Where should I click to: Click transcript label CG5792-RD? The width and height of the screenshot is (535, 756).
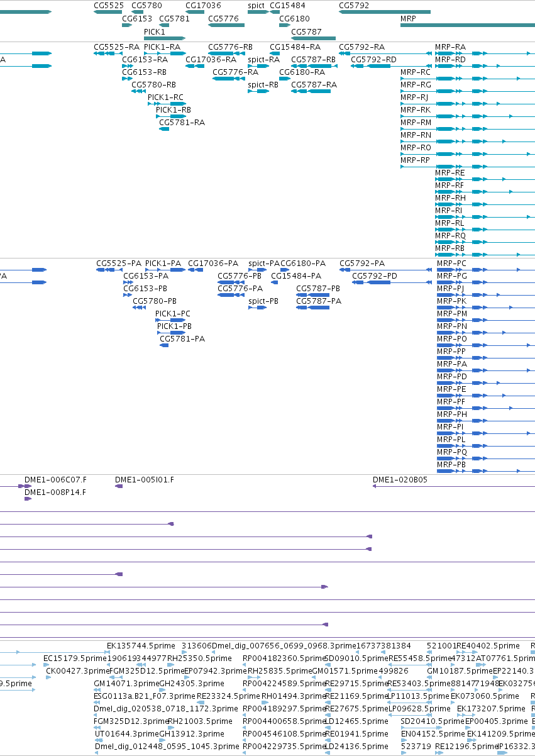pos(373,60)
